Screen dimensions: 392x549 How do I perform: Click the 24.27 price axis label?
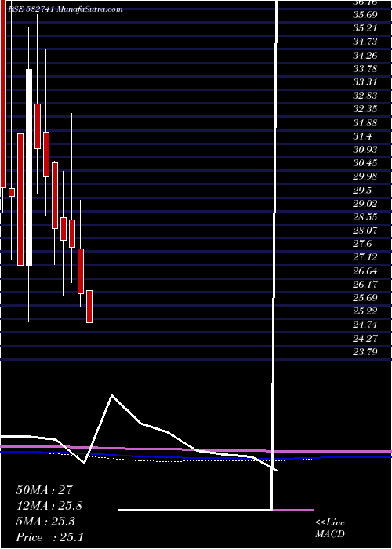coord(365,339)
